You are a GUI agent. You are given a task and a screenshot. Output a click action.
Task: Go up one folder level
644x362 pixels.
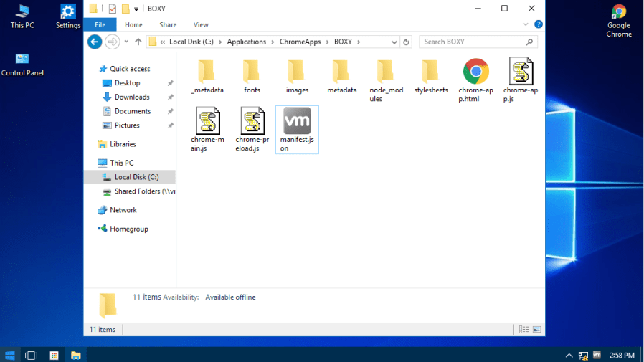(138, 42)
